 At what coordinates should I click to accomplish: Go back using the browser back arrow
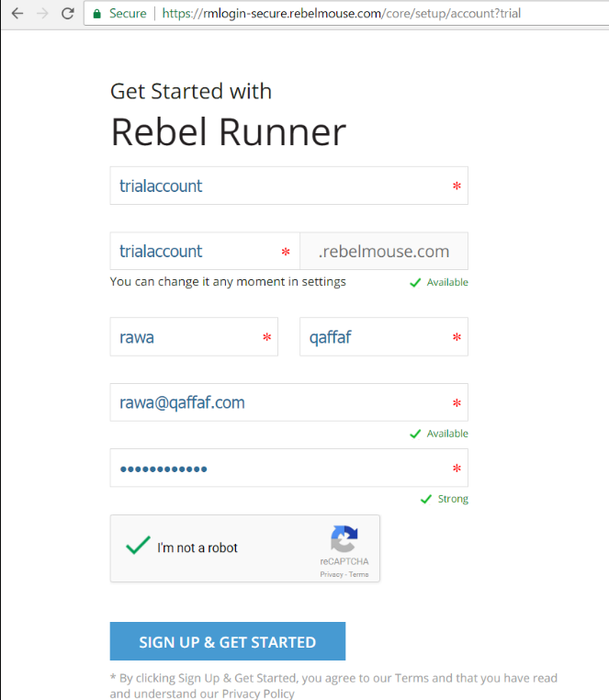coord(17,14)
